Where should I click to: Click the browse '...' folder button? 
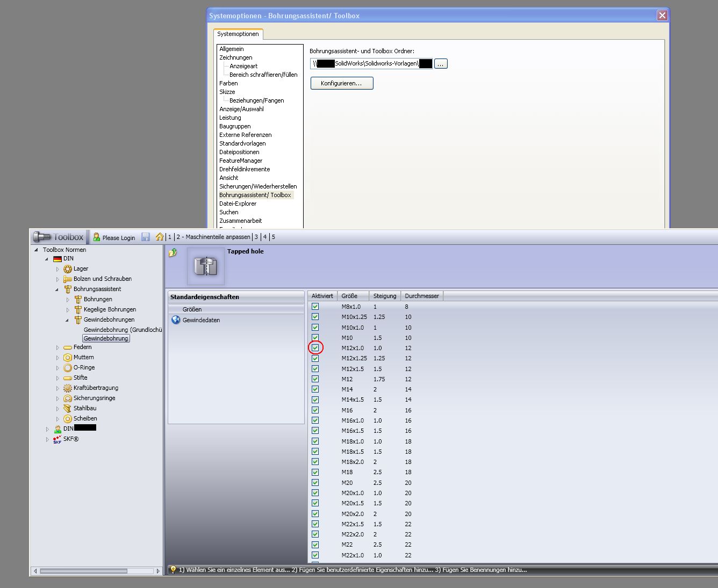(x=441, y=64)
